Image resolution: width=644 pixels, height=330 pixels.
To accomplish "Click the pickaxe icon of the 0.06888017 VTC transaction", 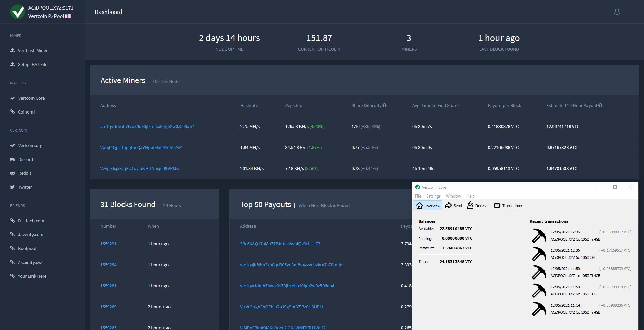I will (539, 235).
